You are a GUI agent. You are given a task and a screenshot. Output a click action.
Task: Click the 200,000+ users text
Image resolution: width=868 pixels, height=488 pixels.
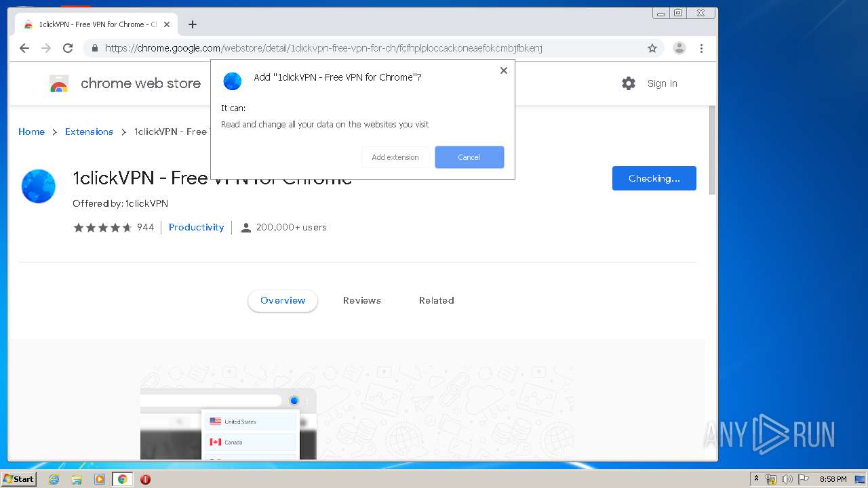tap(292, 228)
